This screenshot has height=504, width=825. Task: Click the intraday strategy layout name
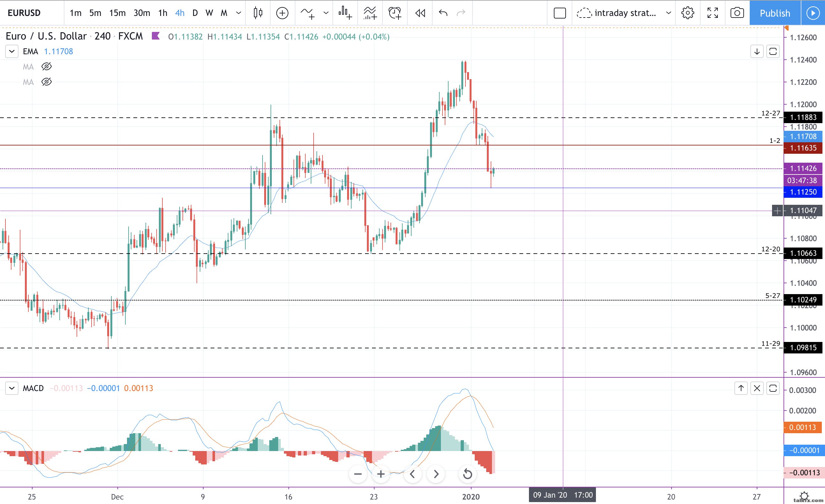625,13
